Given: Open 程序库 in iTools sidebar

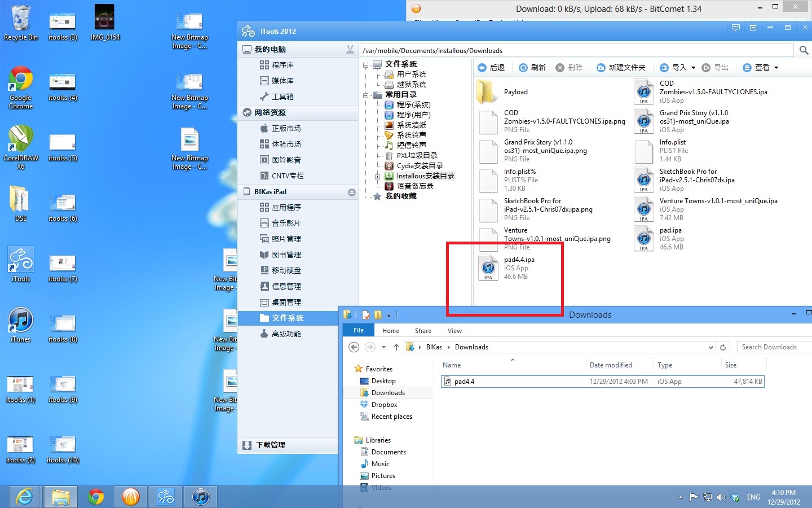Looking at the screenshot, I should 277,65.
